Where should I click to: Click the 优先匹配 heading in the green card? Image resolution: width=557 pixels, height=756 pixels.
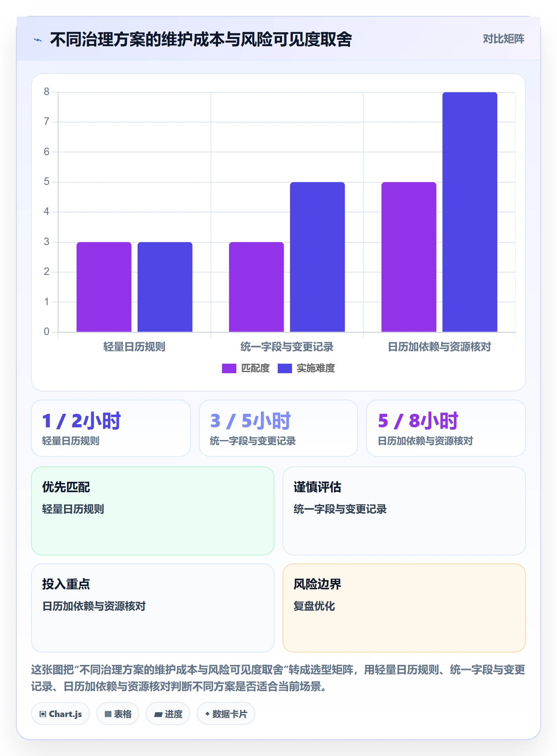click(x=66, y=487)
